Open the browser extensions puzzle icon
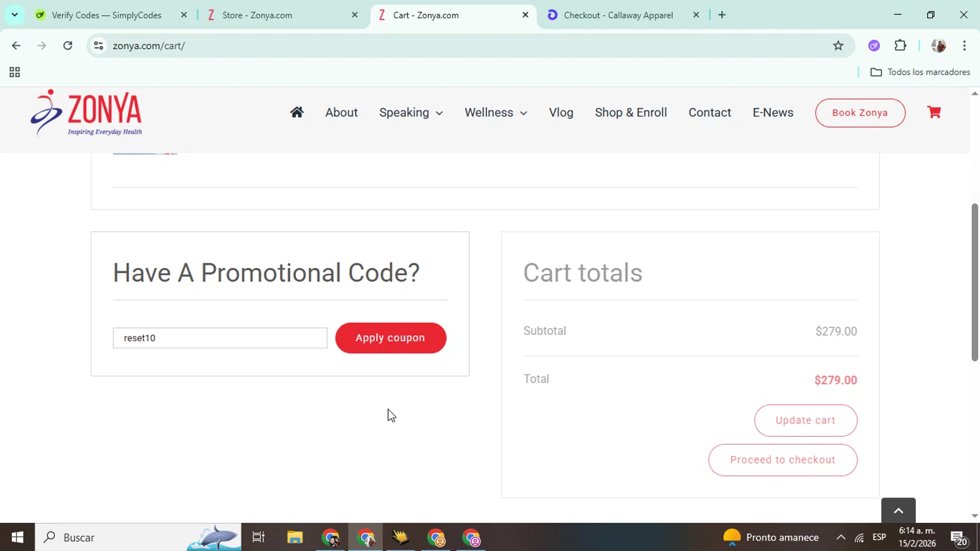980x551 pixels. coord(900,46)
